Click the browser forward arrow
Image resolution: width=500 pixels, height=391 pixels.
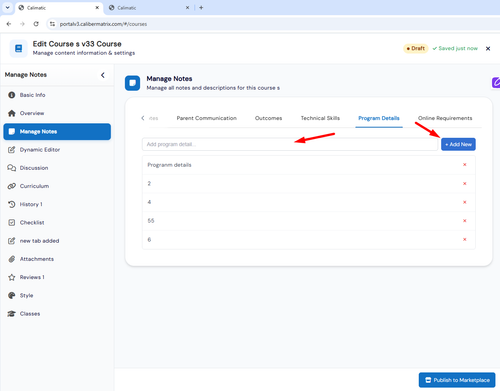(22, 24)
